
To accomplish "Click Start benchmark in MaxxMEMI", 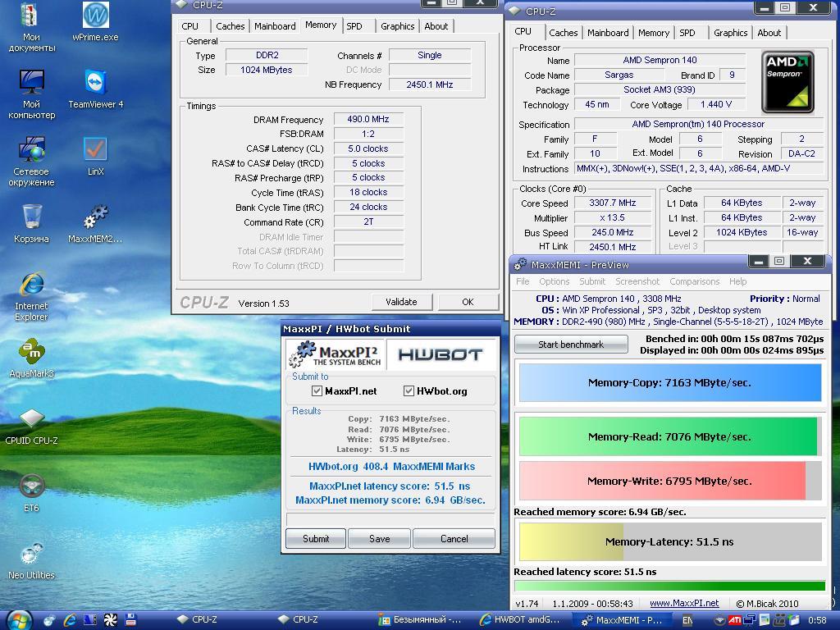I will (571, 345).
